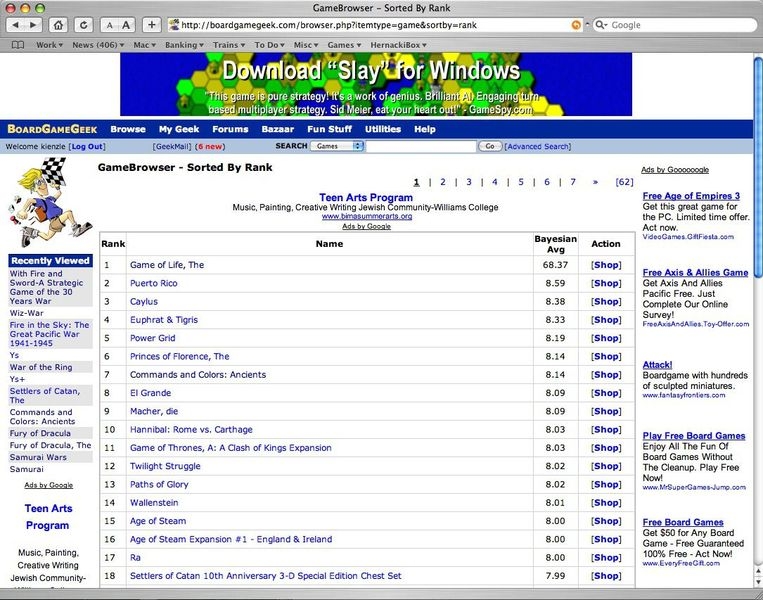Open Free Board Games ad link
Screen dimensions: 763x600
[683, 522]
